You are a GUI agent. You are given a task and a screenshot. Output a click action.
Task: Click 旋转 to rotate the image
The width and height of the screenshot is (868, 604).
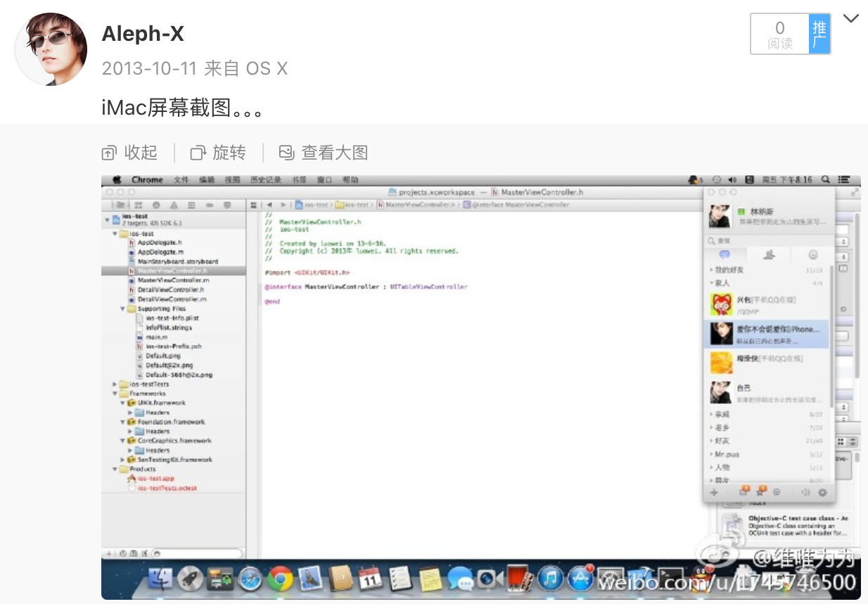coord(219,153)
